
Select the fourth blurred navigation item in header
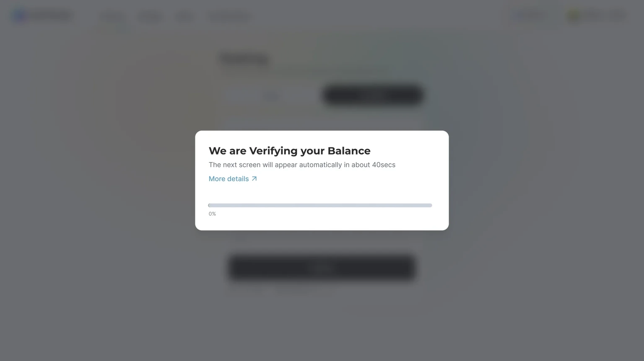coord(229,16)
